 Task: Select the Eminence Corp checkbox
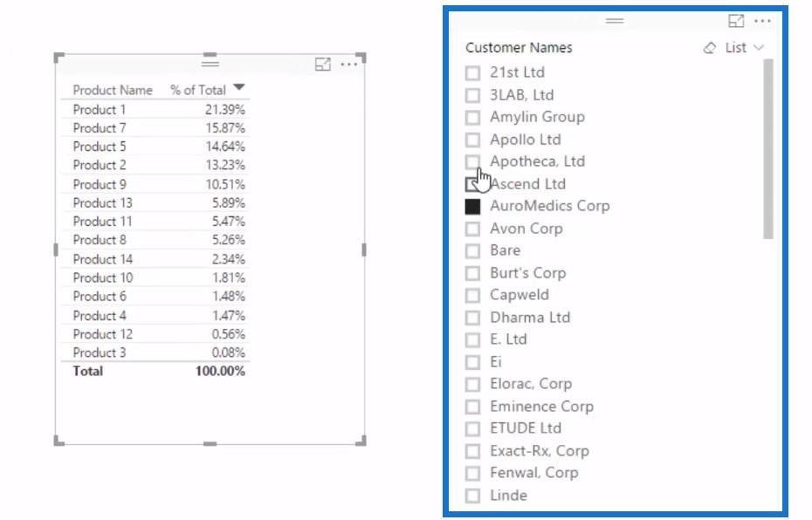pyautogui.click(x=472, y=407)
